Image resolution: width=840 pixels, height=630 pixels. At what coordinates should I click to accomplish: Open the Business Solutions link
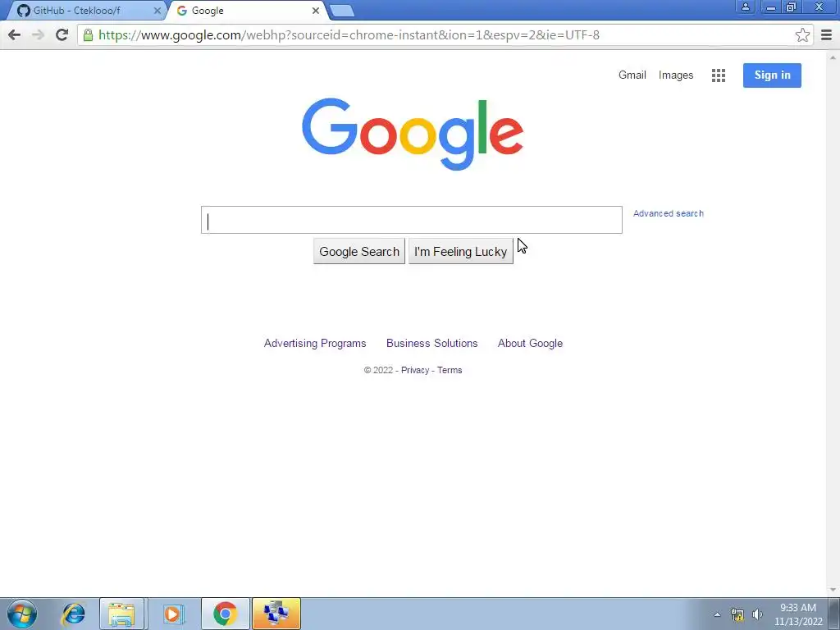(431, 344)
